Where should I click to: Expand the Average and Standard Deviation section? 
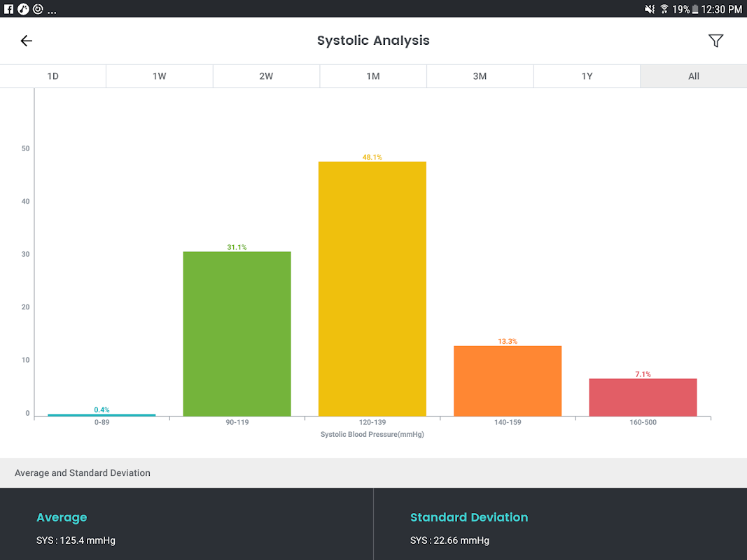point(82,472)
